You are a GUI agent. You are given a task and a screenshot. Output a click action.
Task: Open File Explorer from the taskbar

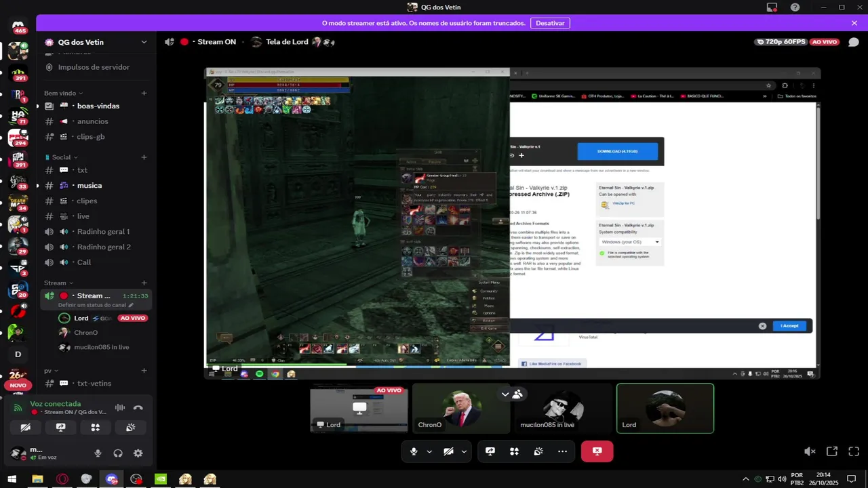(x=37, y=479)
